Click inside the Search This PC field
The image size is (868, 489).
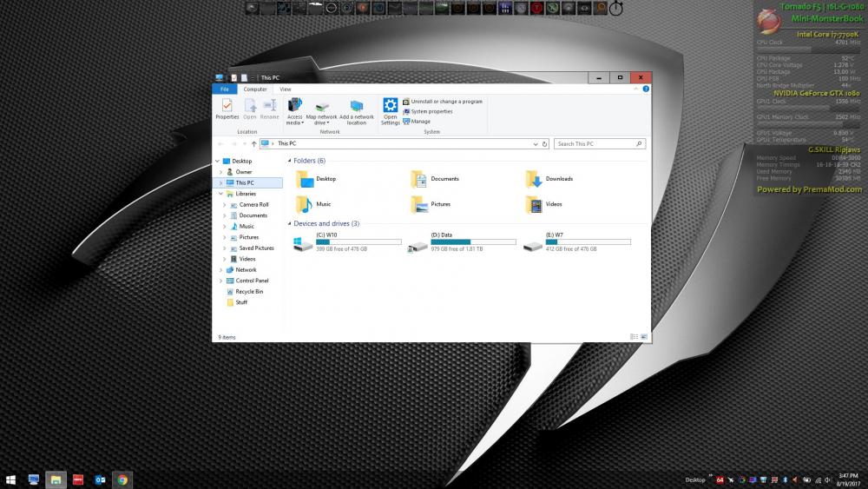click(x=595, y=143)
